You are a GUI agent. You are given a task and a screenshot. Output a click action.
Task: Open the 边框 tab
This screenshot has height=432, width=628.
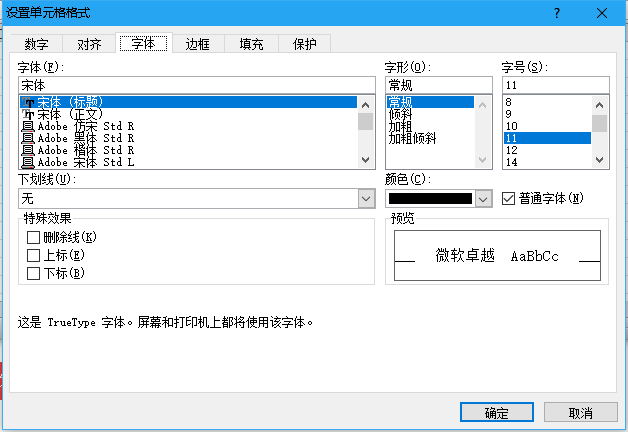197,44
